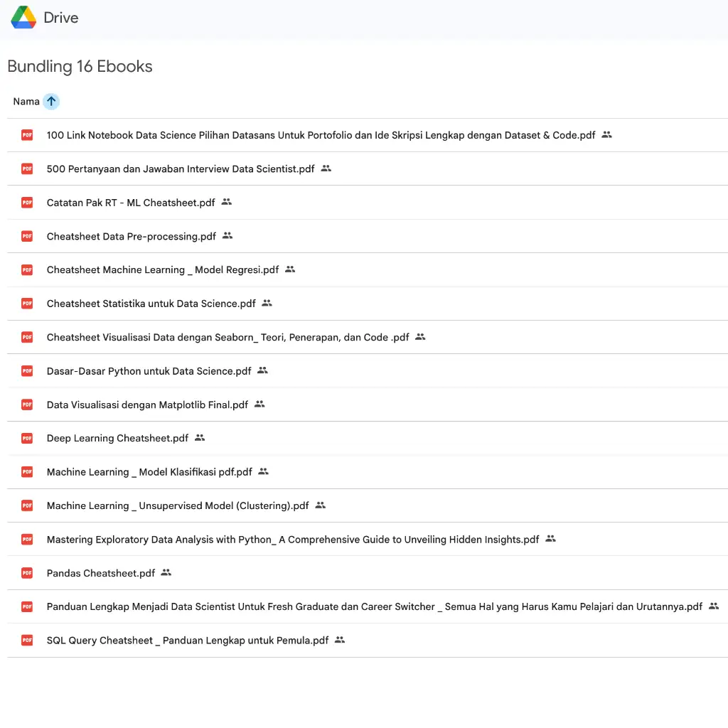Open Cheatsheet Statistika untuk Data Science.pdf
Screen dimensions: 728x728
pos(151,304)
